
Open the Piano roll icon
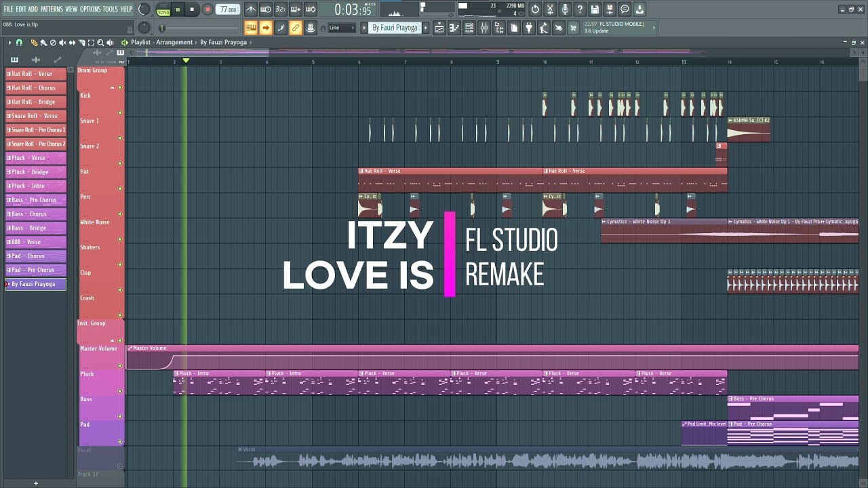pos(454,28)
